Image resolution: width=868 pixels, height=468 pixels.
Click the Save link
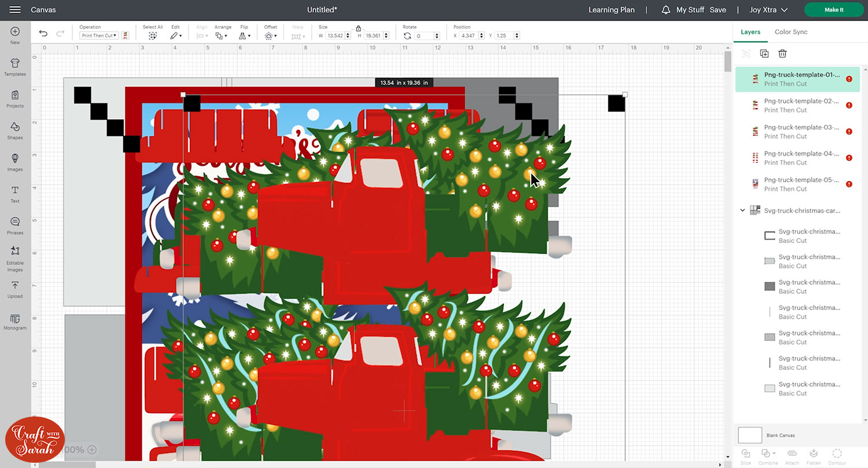(x=718, y=10)
